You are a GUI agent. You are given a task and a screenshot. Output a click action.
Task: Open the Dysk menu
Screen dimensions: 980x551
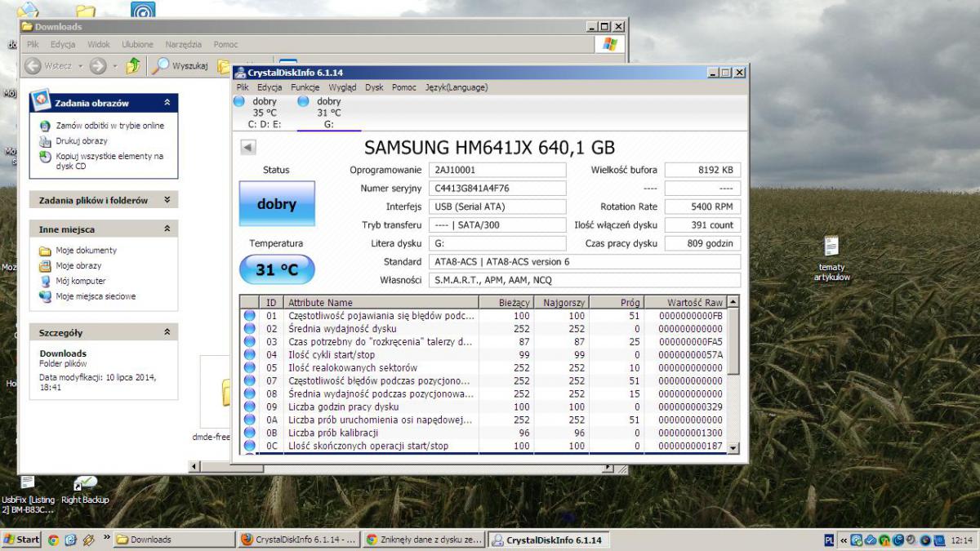(374, 87)
